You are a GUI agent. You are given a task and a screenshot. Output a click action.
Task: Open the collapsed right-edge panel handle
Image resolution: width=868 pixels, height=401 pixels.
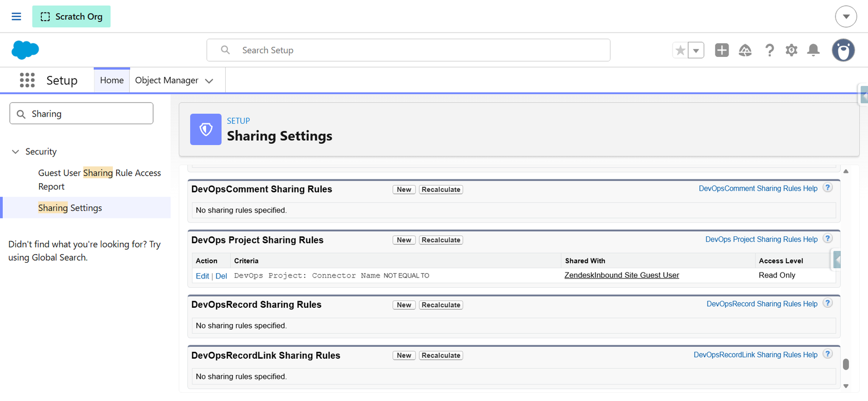864,96
